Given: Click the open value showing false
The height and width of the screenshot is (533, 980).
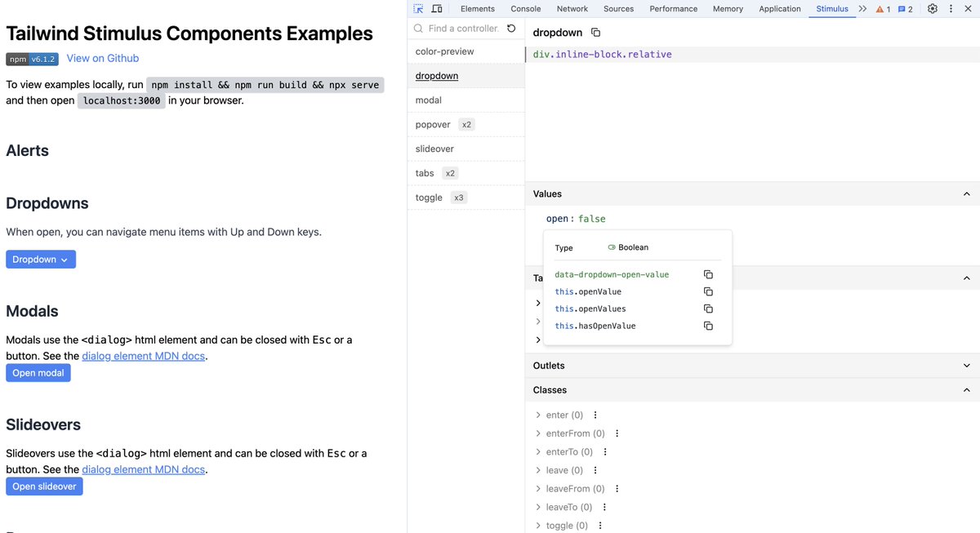Looking at the screenshot, I should click(592, 219).
